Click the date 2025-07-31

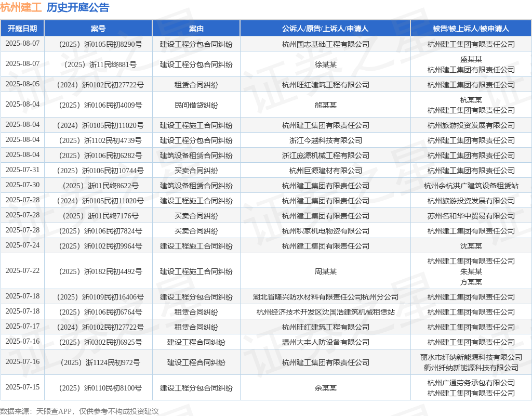coord(22,170)
